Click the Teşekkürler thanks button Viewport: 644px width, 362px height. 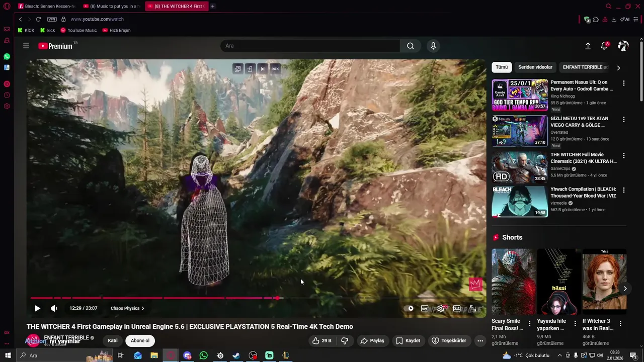click(449, 340)
